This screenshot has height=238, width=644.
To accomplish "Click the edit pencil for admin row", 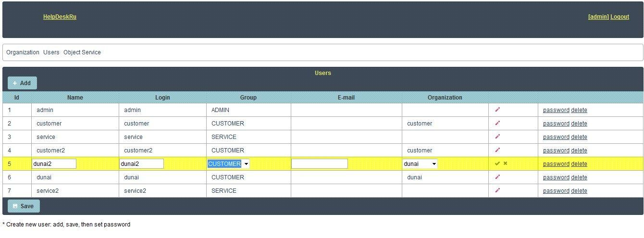I will point(497,110).
